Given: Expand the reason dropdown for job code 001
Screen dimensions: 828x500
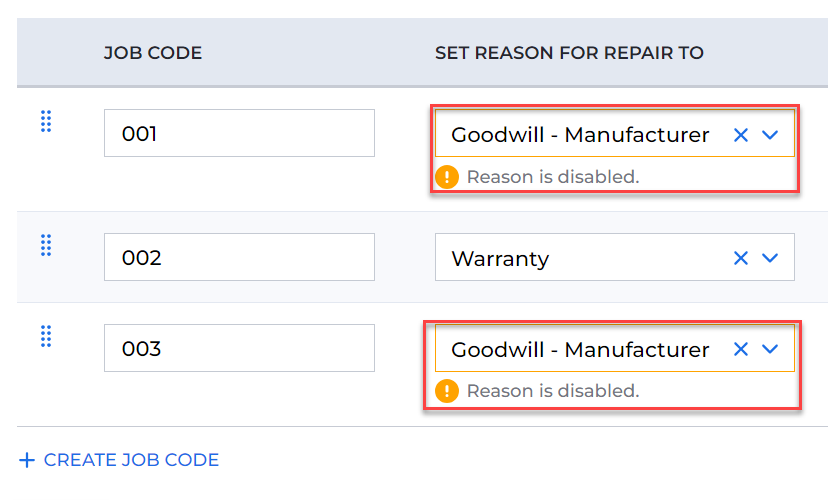Looking at the screenshot, I should 770,135.
